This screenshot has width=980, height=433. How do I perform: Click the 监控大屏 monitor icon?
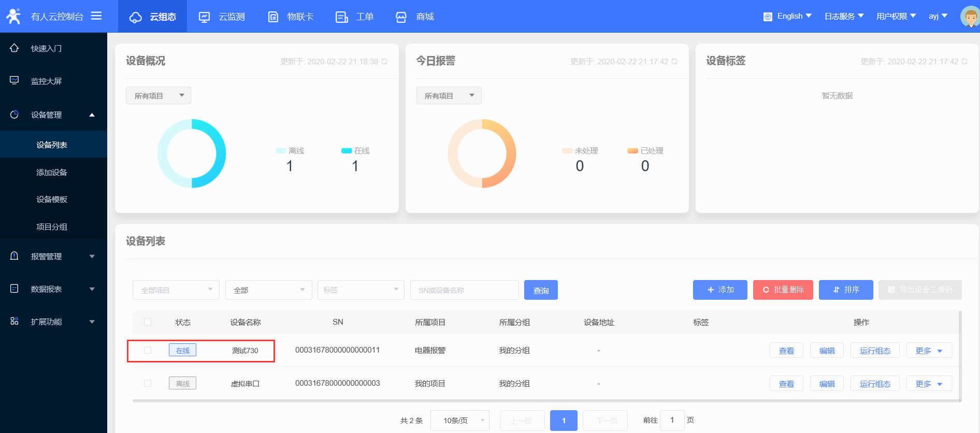15,80
